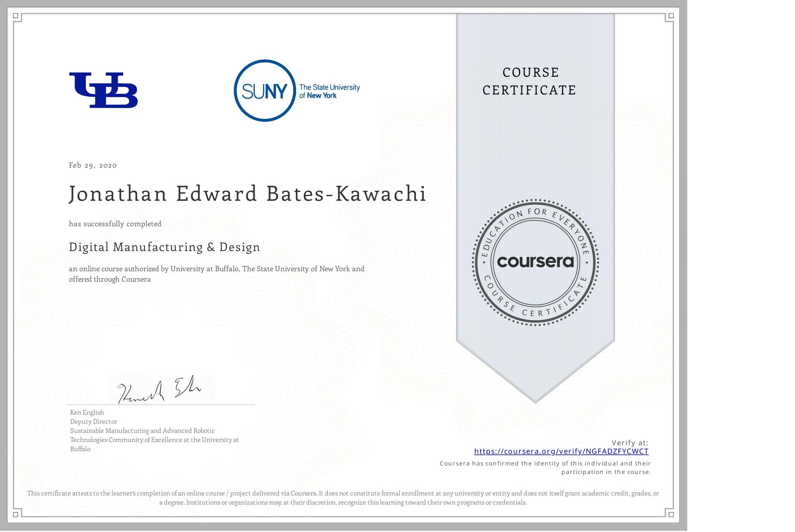
Task: Click 'offered through Coursera' line
Action: [x=110, y=279]
